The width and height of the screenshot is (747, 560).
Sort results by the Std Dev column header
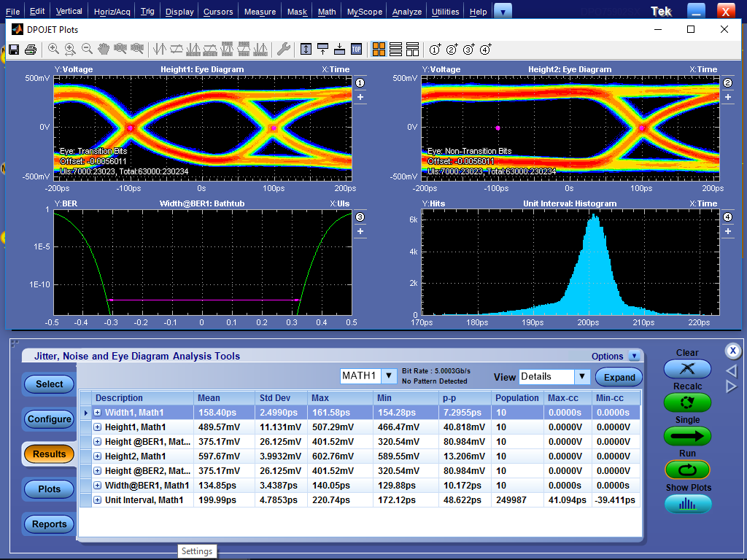[281, 398]
